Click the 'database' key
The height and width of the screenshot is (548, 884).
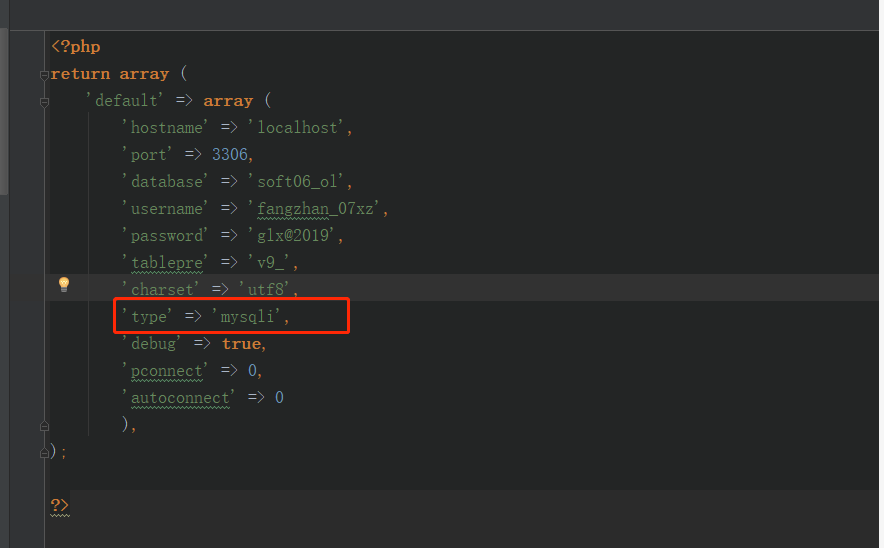[x=165, y=182]
